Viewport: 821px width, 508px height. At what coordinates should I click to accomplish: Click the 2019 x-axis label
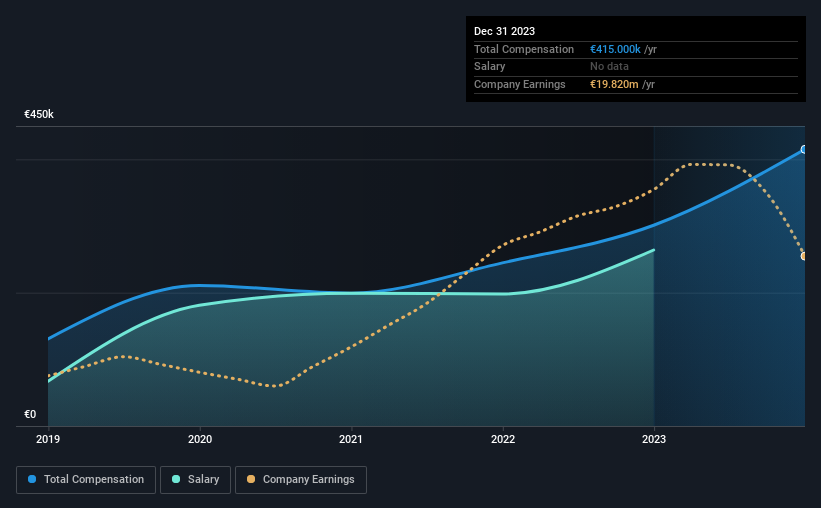[48, 439]
